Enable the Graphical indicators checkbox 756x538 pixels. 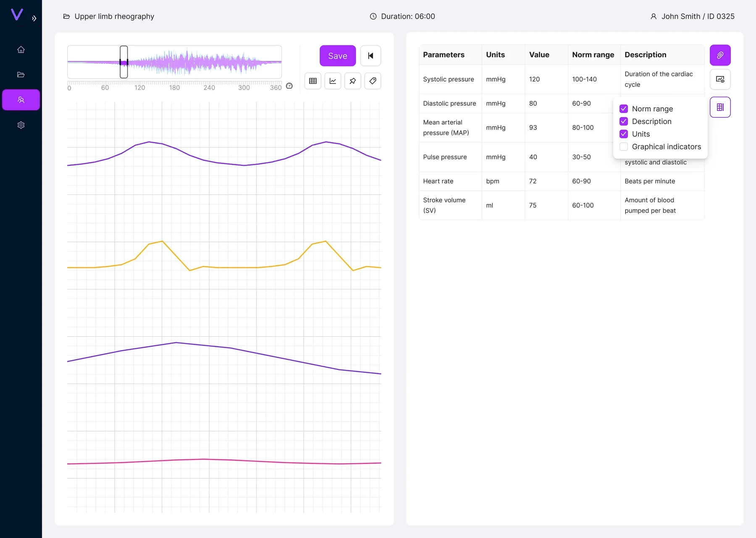click(x=624, y=147)
